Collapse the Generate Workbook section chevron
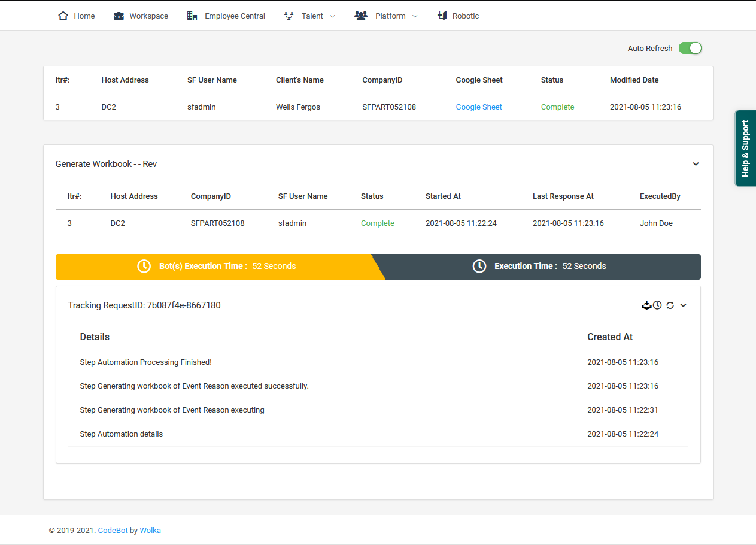 tap(696, 164)
